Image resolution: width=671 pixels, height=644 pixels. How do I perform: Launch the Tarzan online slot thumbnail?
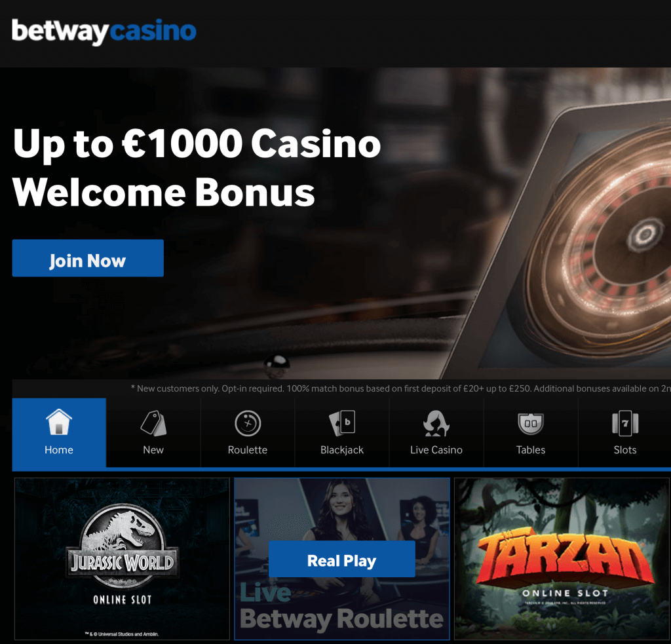coord(562,558)
